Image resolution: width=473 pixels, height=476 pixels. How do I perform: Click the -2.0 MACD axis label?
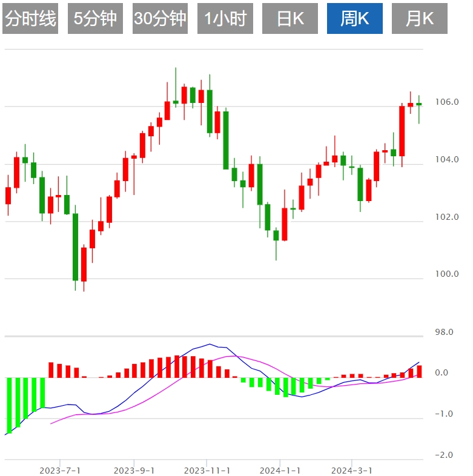pos(445,455)
